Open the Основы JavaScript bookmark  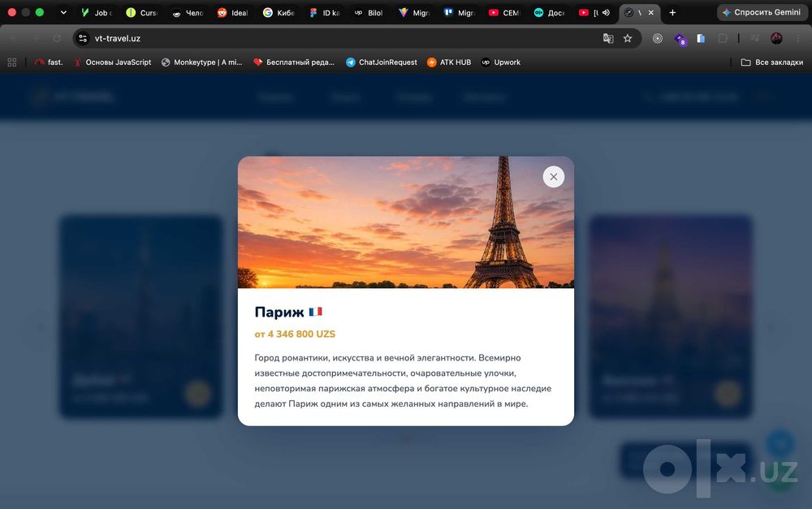(113, 63)
